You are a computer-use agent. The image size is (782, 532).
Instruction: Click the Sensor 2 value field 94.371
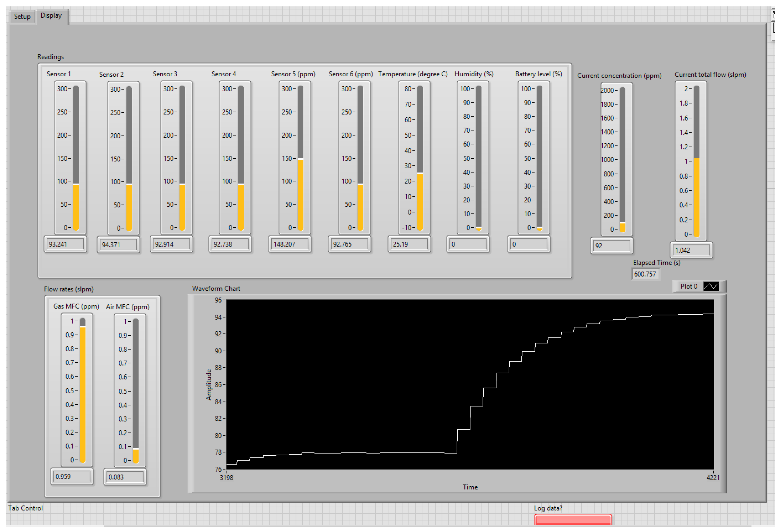pyautogui.click(x=118, y=245)
